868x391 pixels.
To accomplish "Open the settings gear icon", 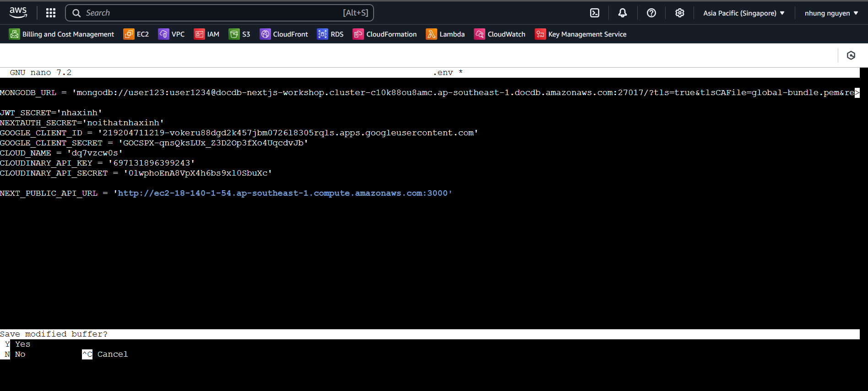I will [x=680, y=13].
